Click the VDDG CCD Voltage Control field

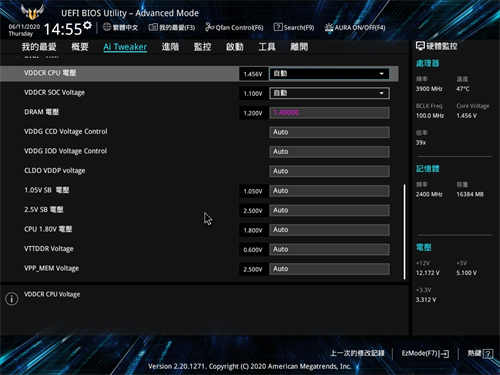coord(329,132)
